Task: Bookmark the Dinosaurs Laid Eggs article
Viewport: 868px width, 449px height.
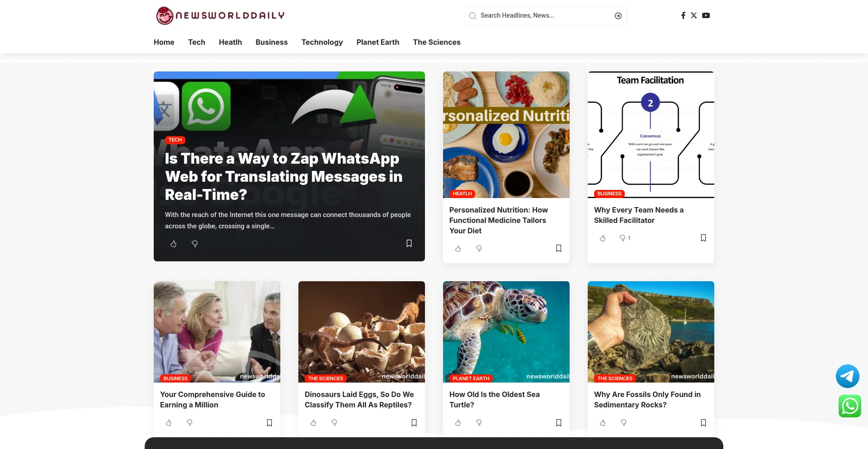Action: (x=414, y=423)
